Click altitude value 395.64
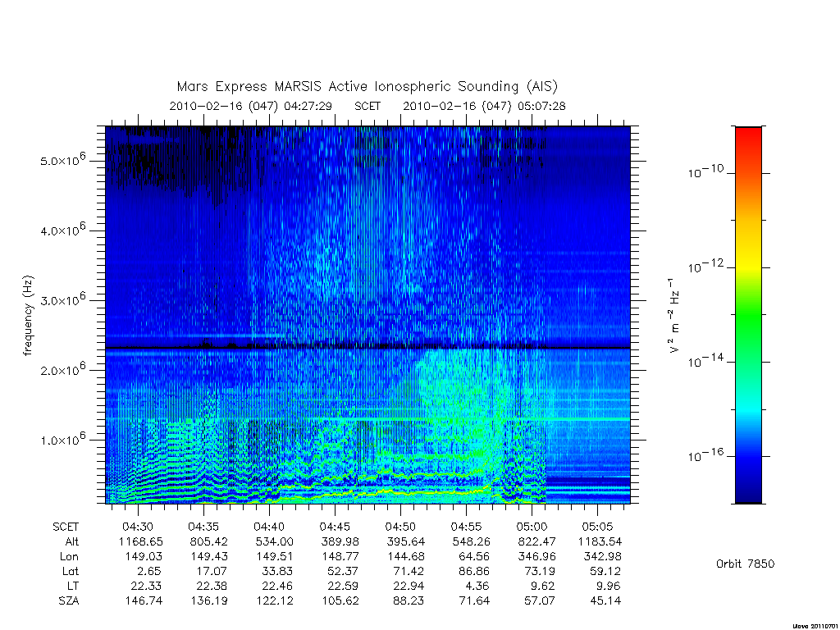The width and height of the screenshot is (840, 630). click(x=405, y=541)
